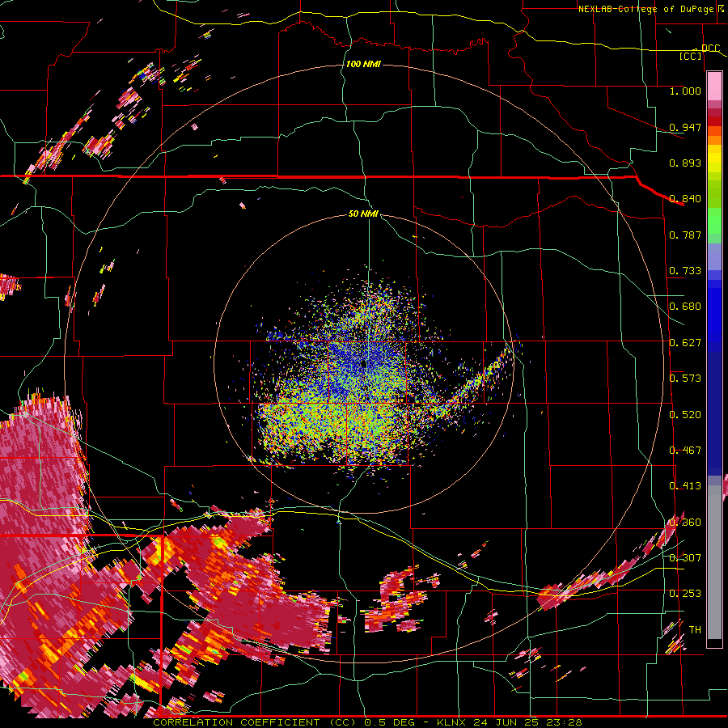Select the 0.787 scale value
The width and height of the screenshot is (728, 728).
pos(685,235)
